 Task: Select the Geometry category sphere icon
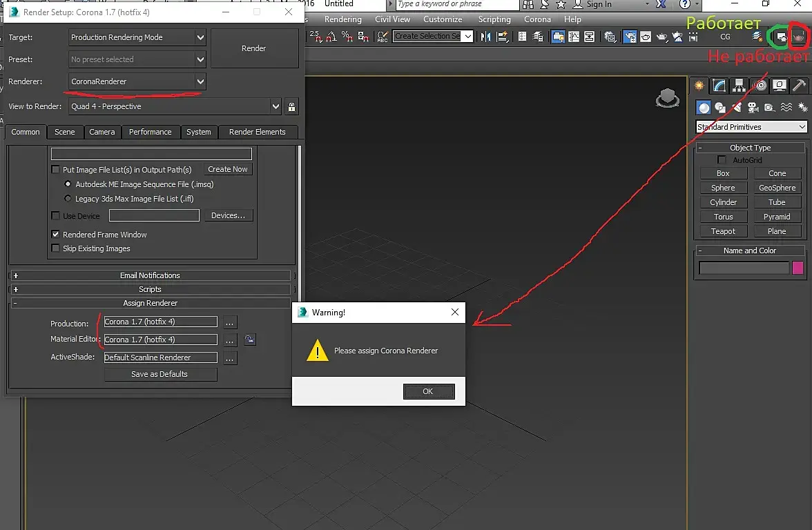pyautogui.click(x=703, y=108)
